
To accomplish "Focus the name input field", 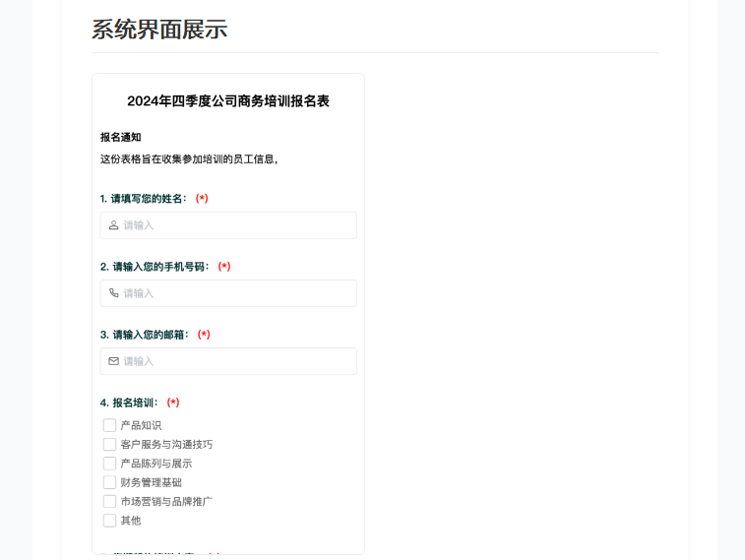I will click(228, 225).
